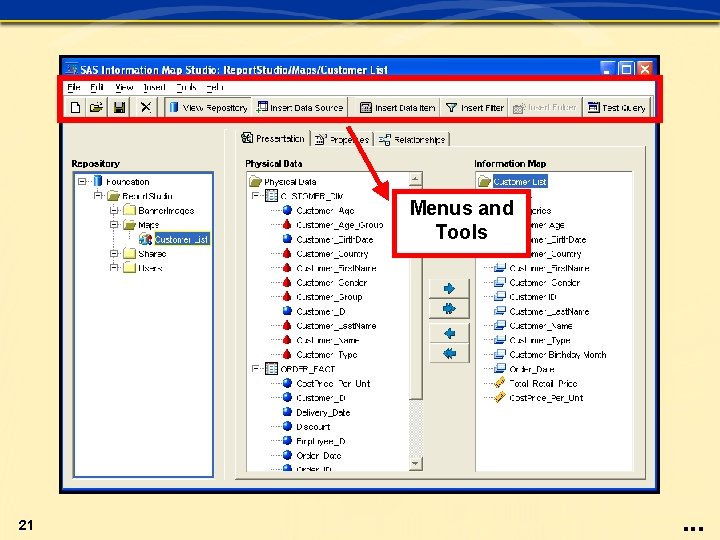Select Order_Date data item
The image size is (720, 540).
click(x=531, y=369)
